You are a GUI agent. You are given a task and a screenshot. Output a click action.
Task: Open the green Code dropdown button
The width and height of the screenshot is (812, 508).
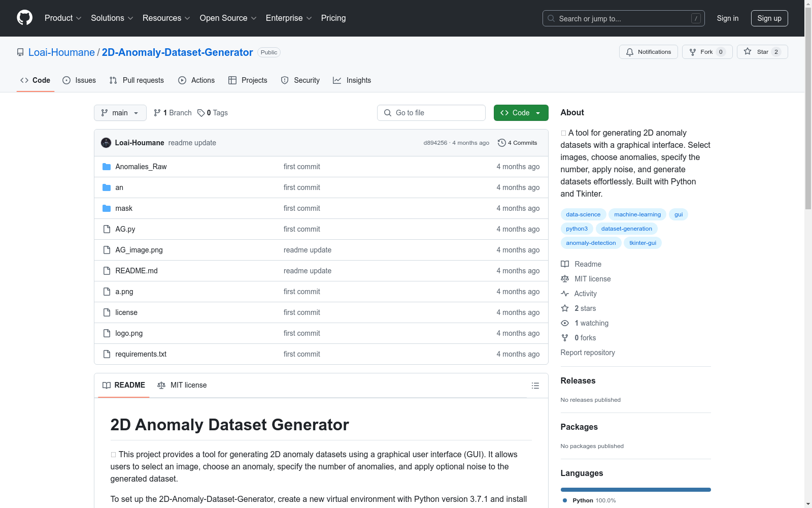[x=521, y=113]
